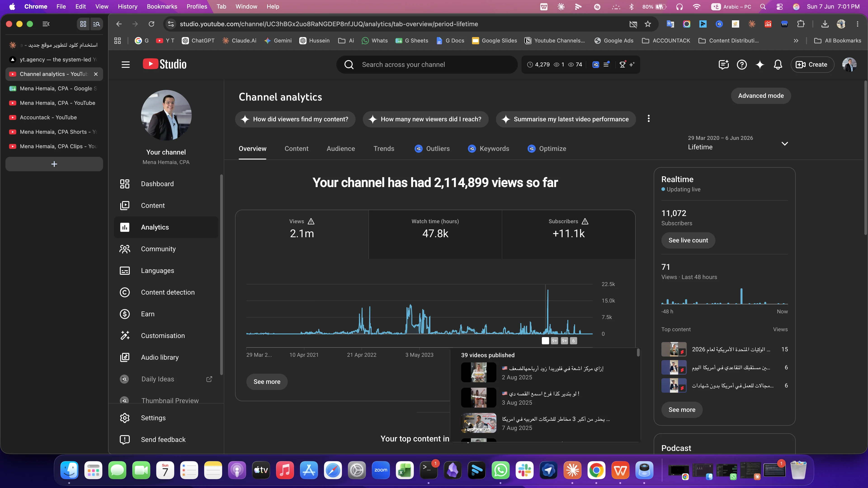Open the site info control in address bar

171,24
